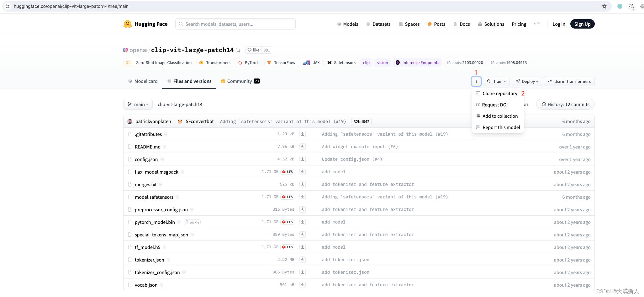Viewport: 644px width, 297px height.
Task: Download special_tokens_map.json with its download icon
Action: point(302,235)
